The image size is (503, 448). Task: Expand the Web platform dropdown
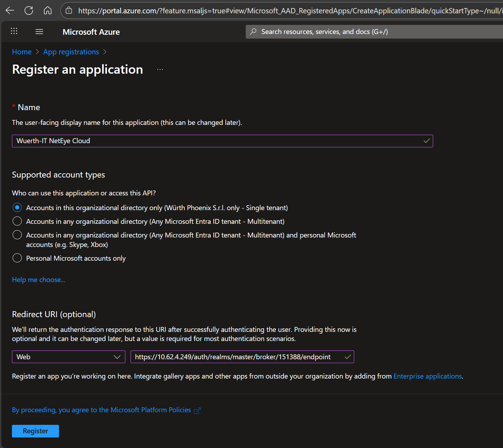pos(68,357)
